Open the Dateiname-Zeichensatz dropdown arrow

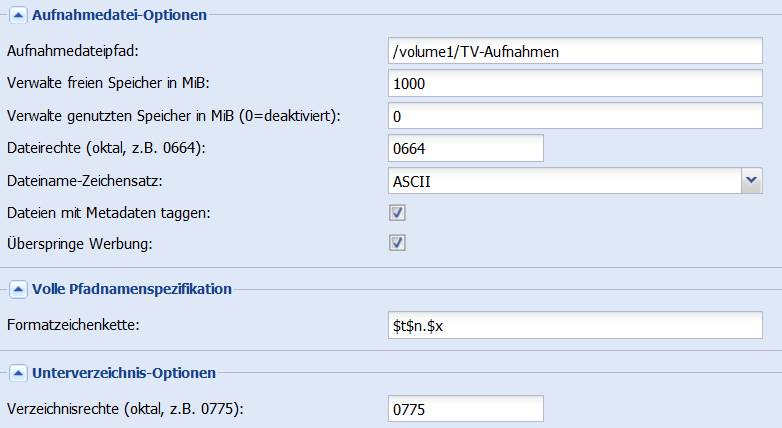[x=752, y=181]
